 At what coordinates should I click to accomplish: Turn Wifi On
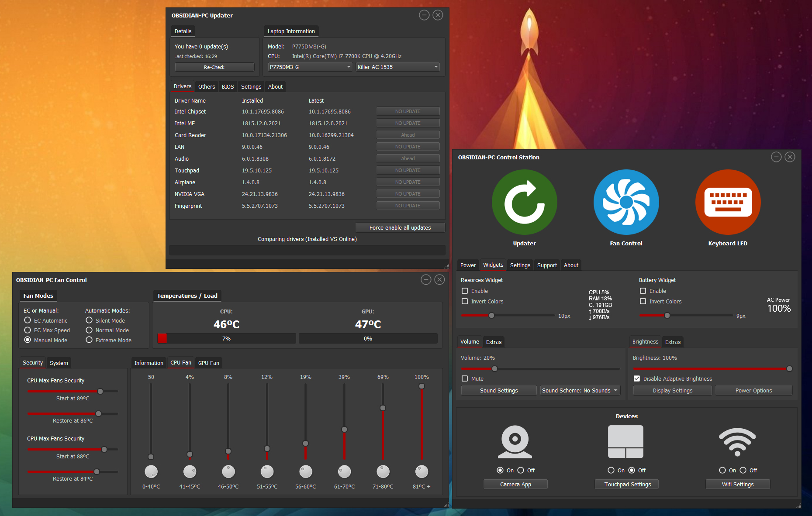pos(722,470)
